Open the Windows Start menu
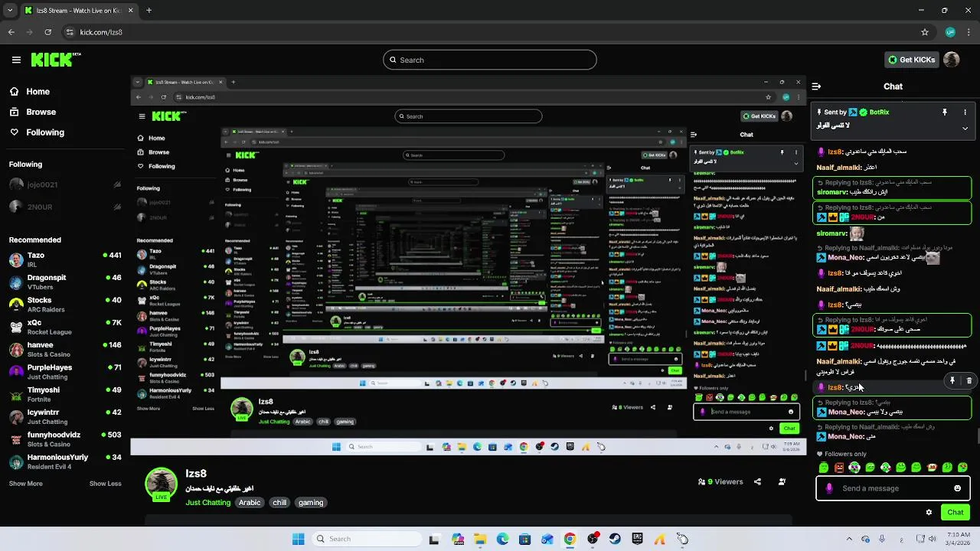The width and height of the screenshot is (980, 551). click(299, 539)
